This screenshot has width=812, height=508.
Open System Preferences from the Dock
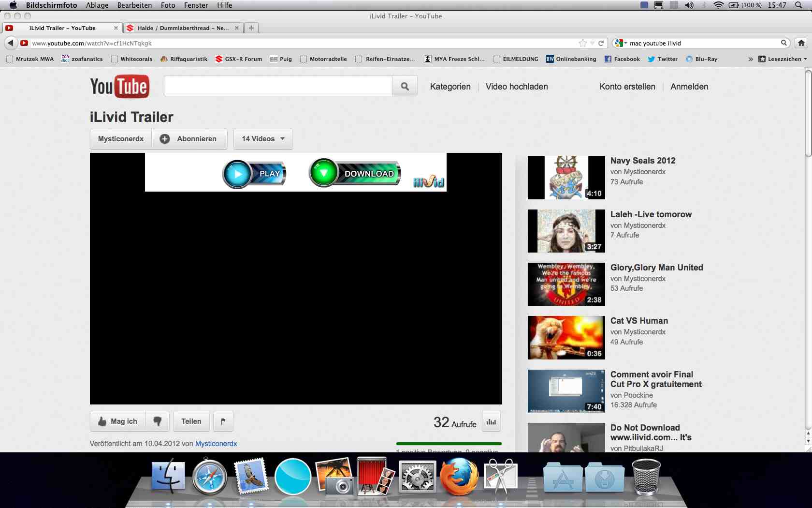pos(417,478)
